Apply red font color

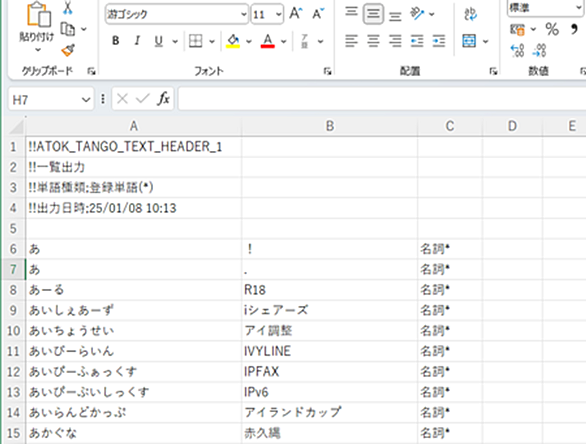[x=268, y=41]
